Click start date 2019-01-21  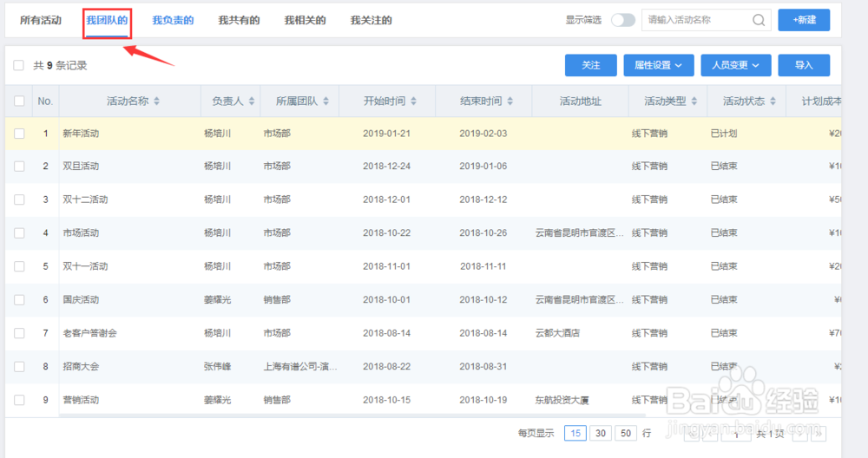point(387,134)
